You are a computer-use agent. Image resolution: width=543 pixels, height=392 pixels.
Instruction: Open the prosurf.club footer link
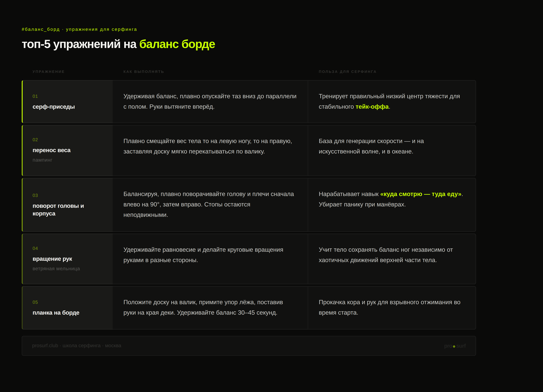click(45, 346)
